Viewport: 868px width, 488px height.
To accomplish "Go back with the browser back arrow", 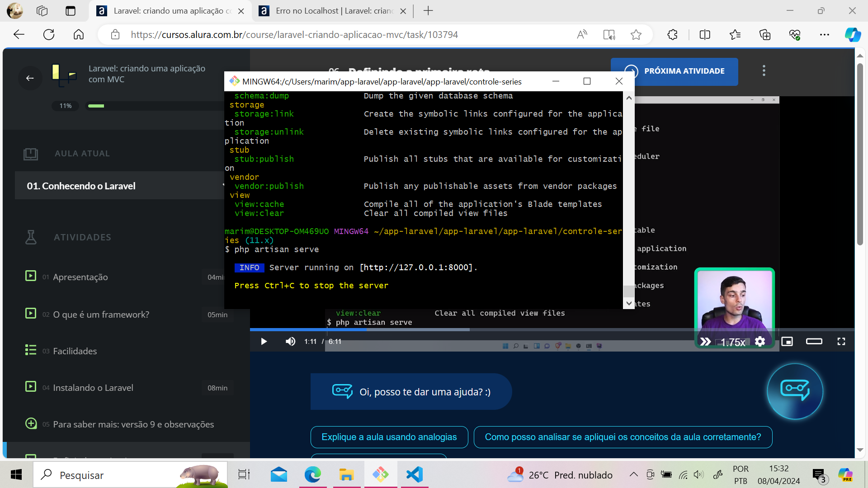I will tap(19, 35).
